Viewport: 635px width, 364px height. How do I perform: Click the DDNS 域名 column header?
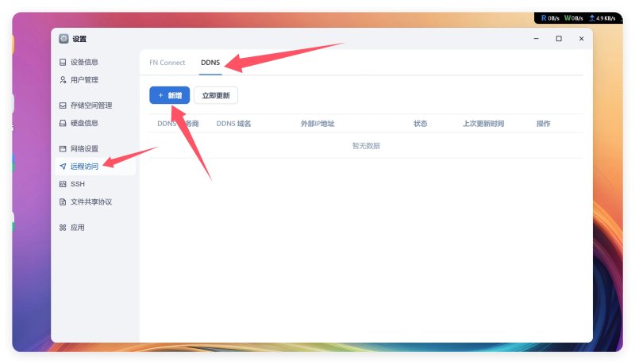tap(233, 124)
